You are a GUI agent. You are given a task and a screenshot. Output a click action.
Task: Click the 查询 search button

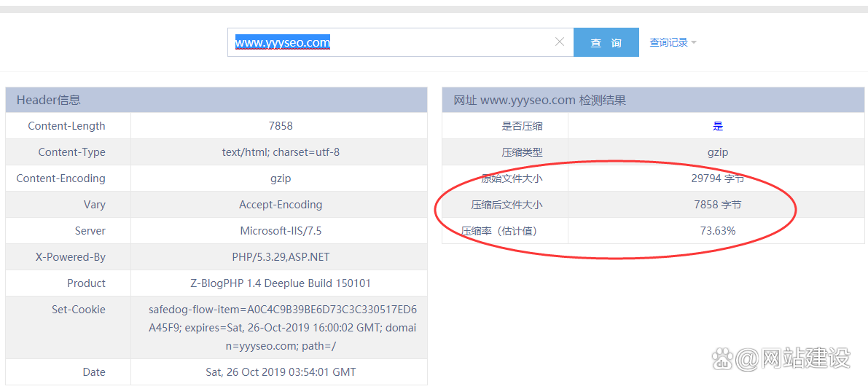click(x=606, y=42)
